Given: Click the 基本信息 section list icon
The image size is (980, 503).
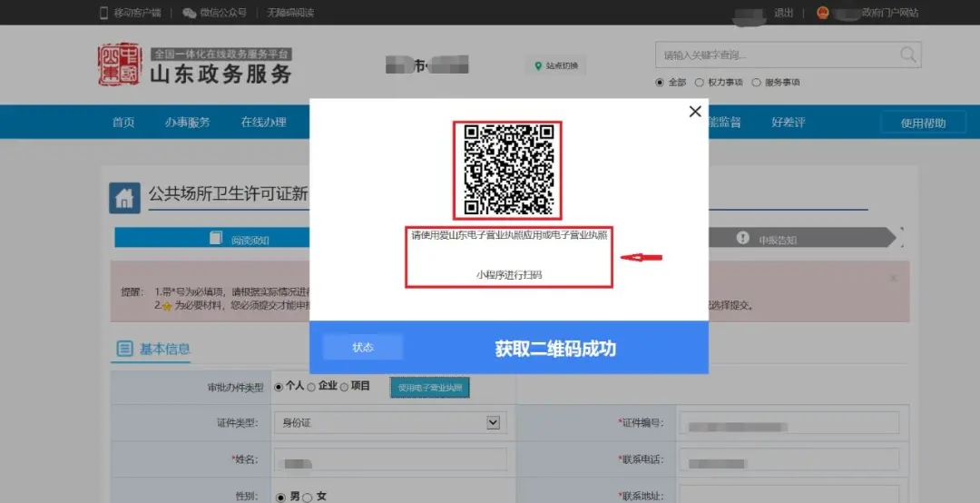Looking at the screenshot, I should [124, 350].
